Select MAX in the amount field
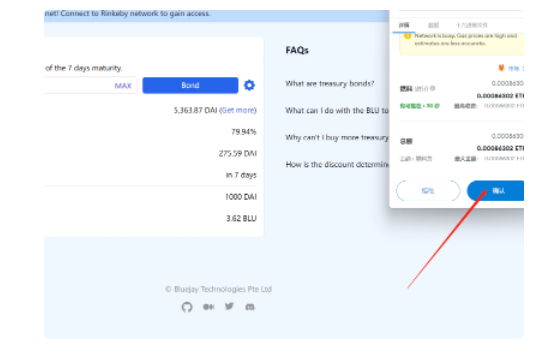The width and height of the screenshot is (546, 363). point(123,86)
